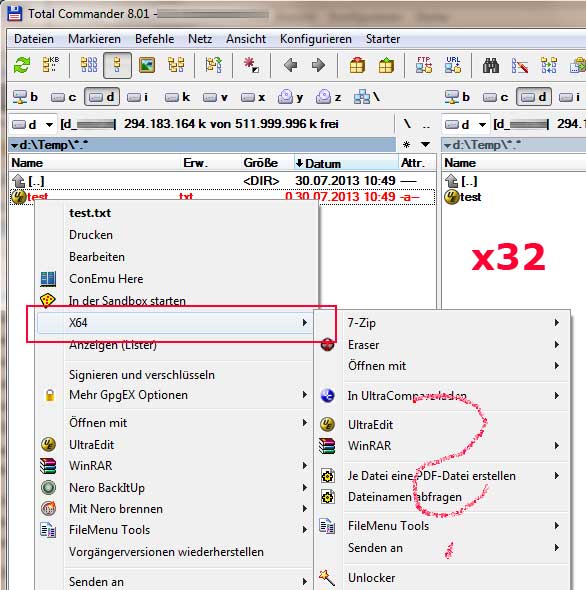Click the green refresh arrows toolbar icon
The width and height of the screenshot is (586, 590).
[21, 65]
